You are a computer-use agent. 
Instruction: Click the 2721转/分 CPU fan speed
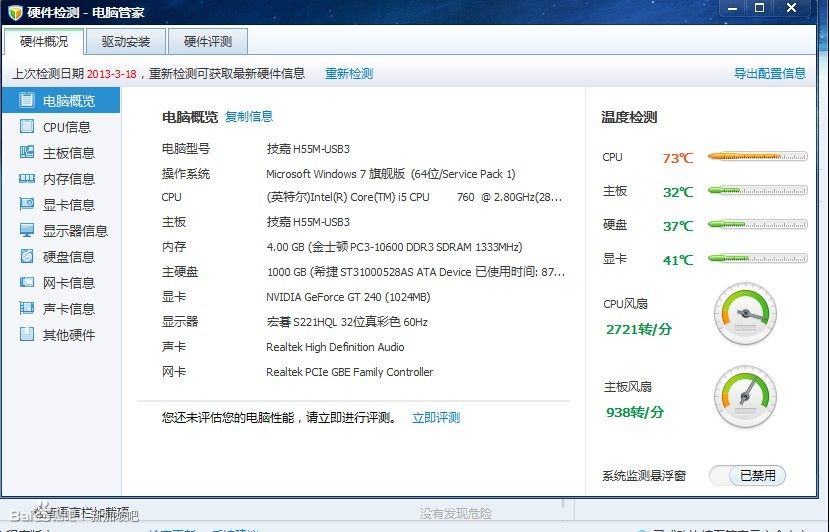(639, 329)
